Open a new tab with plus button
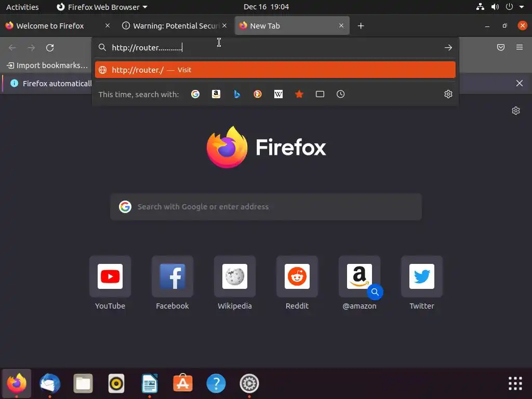The image size is (532, 399). [361, 26]
